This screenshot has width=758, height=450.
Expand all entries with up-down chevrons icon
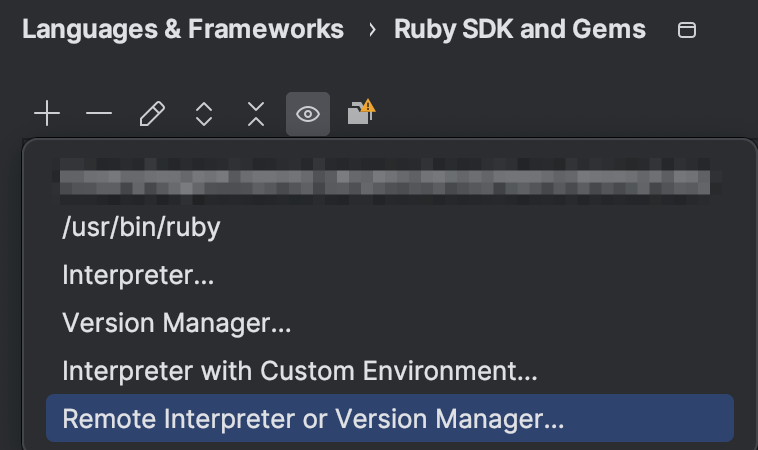pyautogui.click(x=204, y=114)
